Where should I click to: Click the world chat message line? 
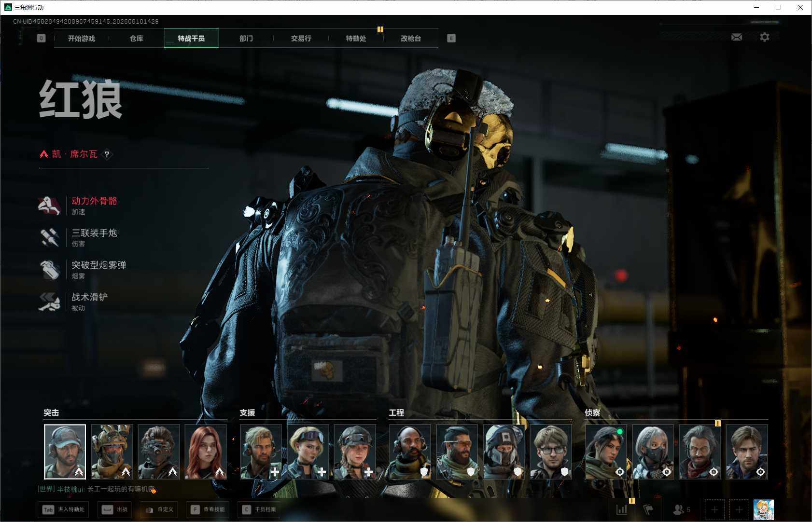[x=97, y=489]
